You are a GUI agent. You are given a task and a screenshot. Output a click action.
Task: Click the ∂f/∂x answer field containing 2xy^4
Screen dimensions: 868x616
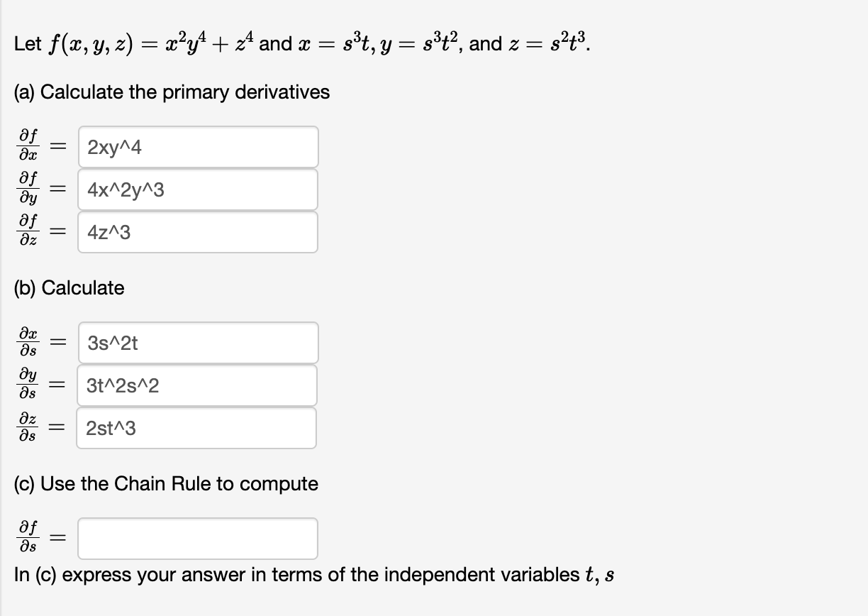[197, 146]
